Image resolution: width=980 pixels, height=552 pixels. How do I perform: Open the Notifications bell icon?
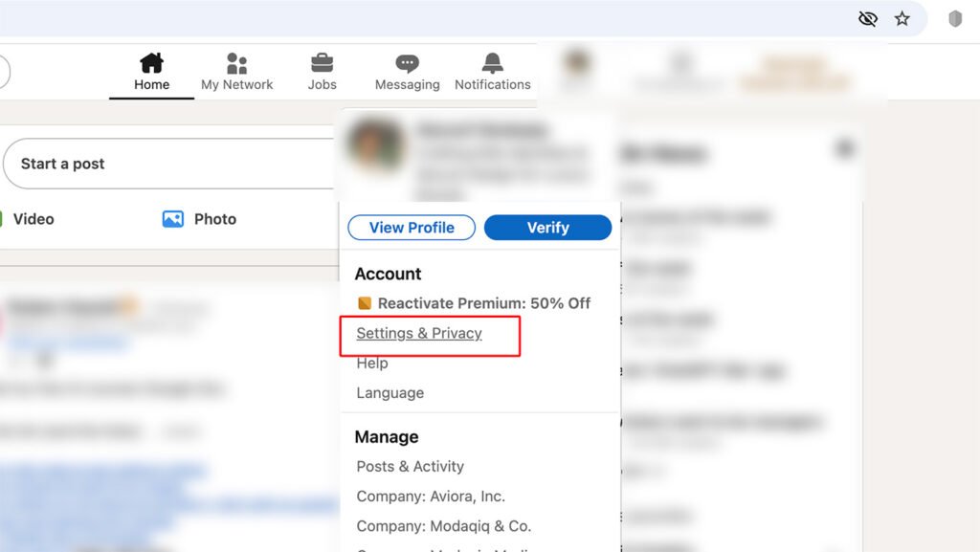coord(492,64)
